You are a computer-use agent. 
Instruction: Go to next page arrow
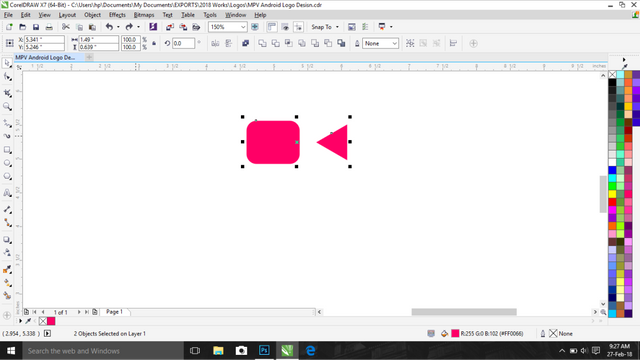[x=79, y=312]
